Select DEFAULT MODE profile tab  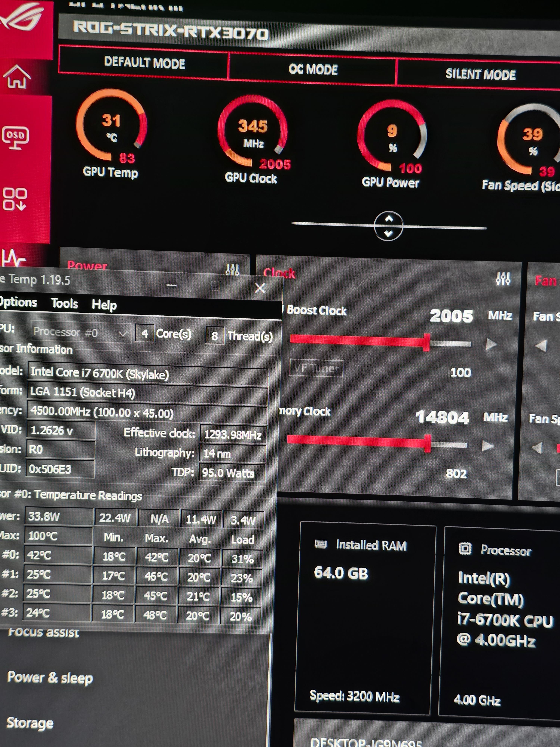pyautogui.click(x=144, y=63)
